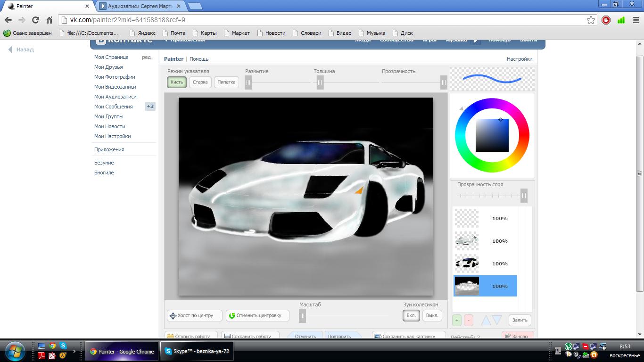644x362 pixels.
Task: Select the Кисть brush mode
Action: [x=177, y=82]
